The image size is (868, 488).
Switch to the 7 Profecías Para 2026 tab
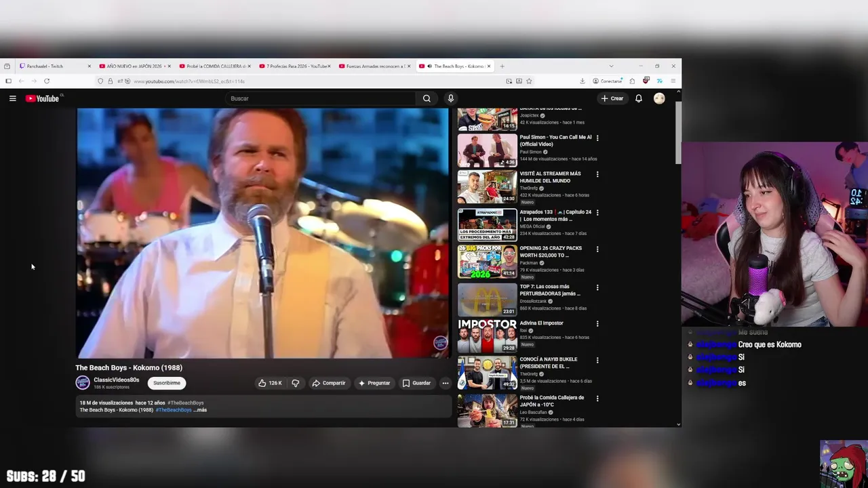[294, 66]
